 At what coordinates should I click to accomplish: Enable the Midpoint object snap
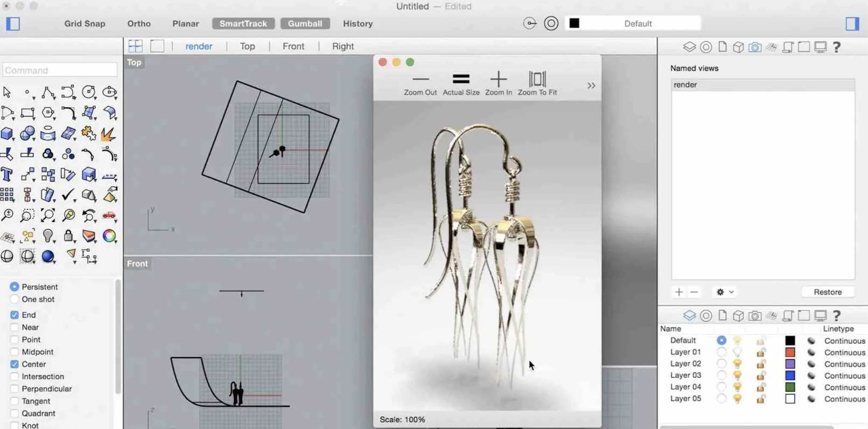click(x=15, y=352)
